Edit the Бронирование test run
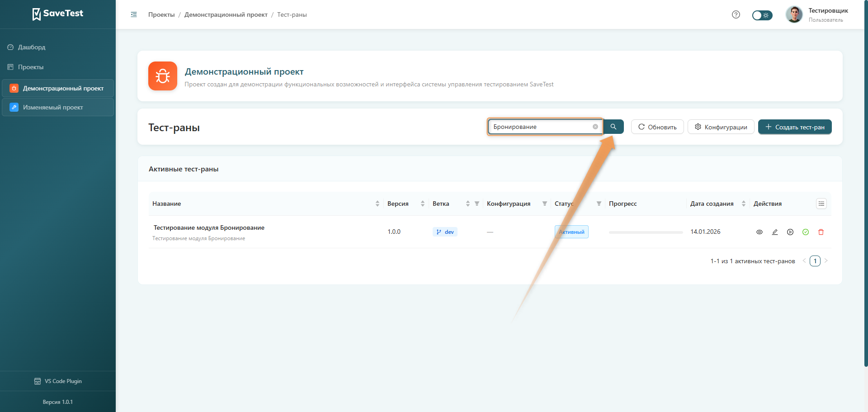Viewport: 868px width, 412px height. (775, 232)
